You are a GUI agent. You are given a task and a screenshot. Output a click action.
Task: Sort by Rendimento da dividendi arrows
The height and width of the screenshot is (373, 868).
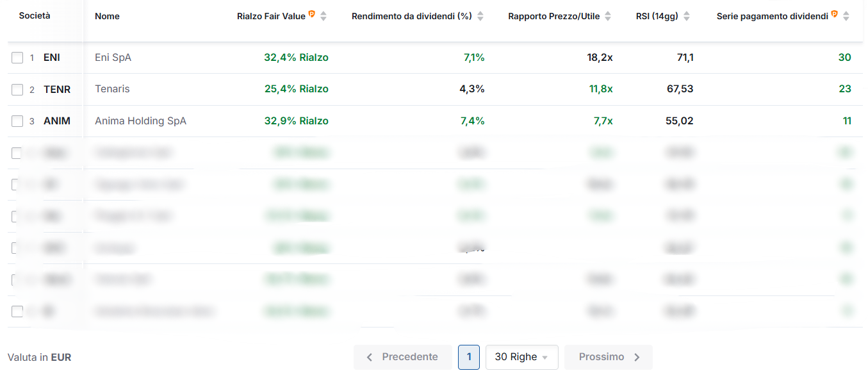(x=480, y=17)
